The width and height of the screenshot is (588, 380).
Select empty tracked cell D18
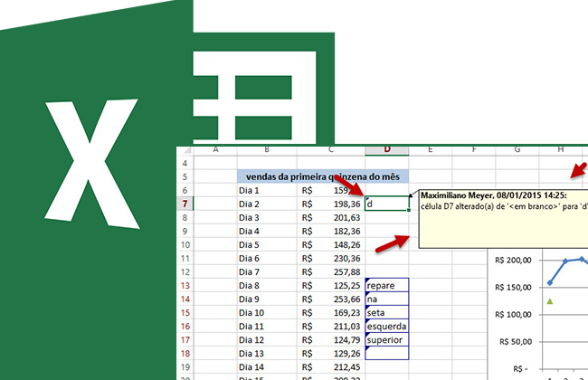(387, 353)
